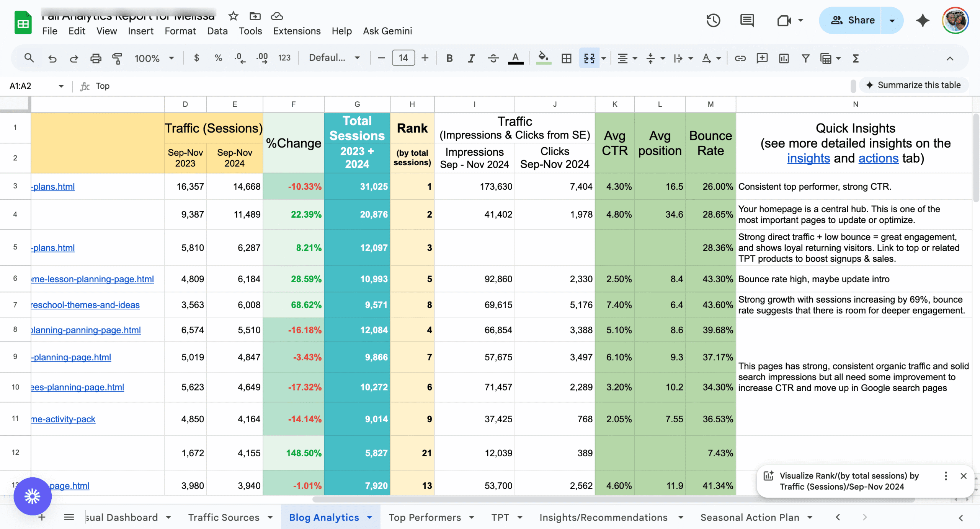Insert a link into the cell
Viewport: 980px width, 529px height.
tap(740, 58)
